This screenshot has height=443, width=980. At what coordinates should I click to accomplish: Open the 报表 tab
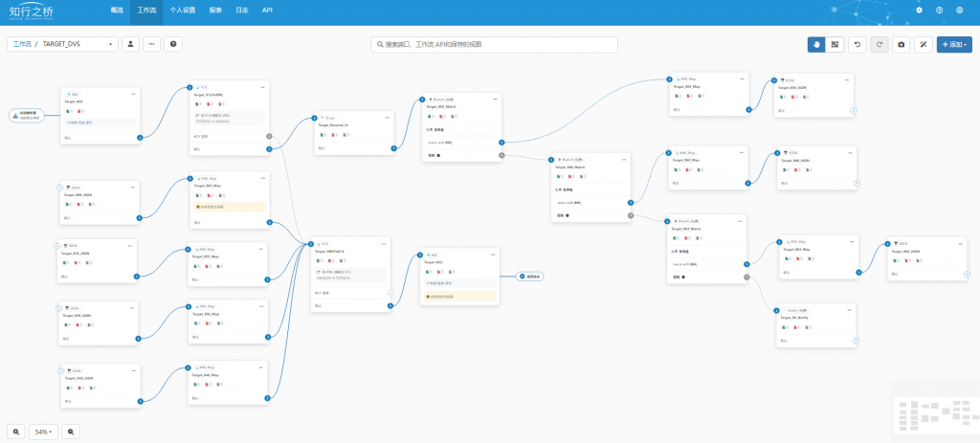pyautogui.click(x=215, y=10)
